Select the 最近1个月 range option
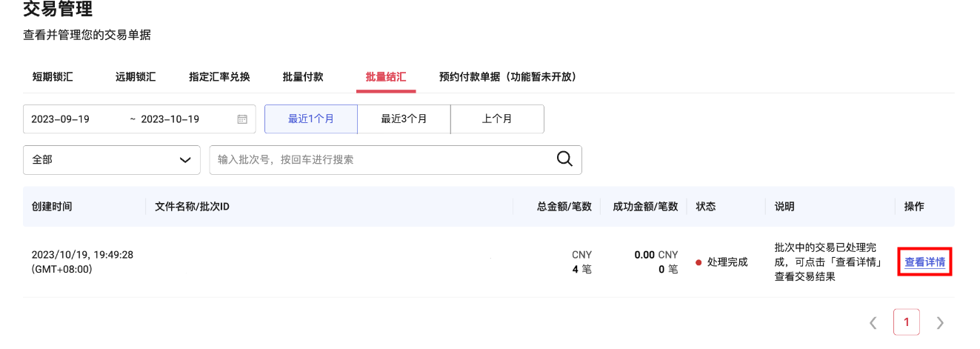The image size is (980, 349). [x=311, y=119]
